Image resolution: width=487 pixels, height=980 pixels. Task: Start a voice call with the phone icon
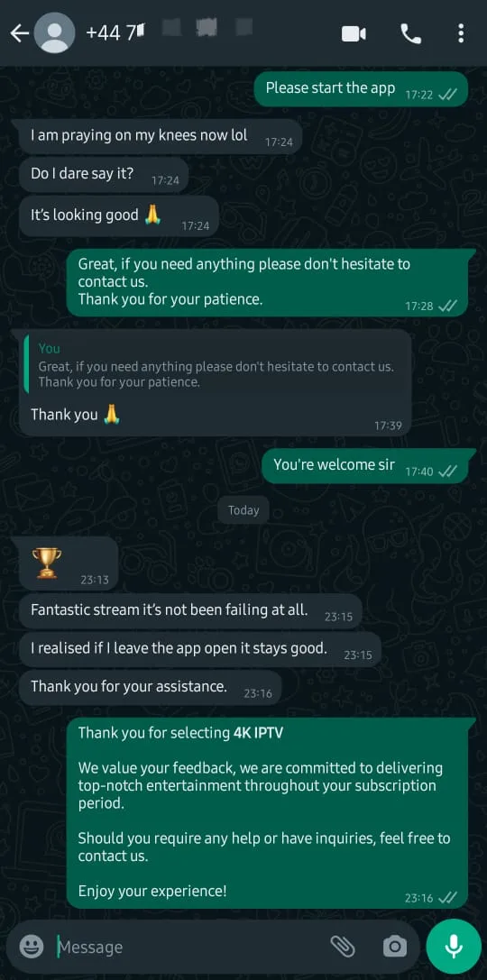[410, 33]
